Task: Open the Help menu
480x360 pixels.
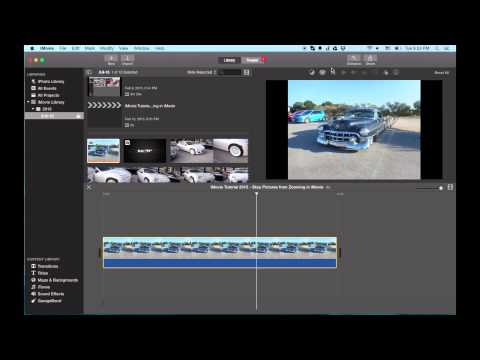Action: (x=159, y=48)
